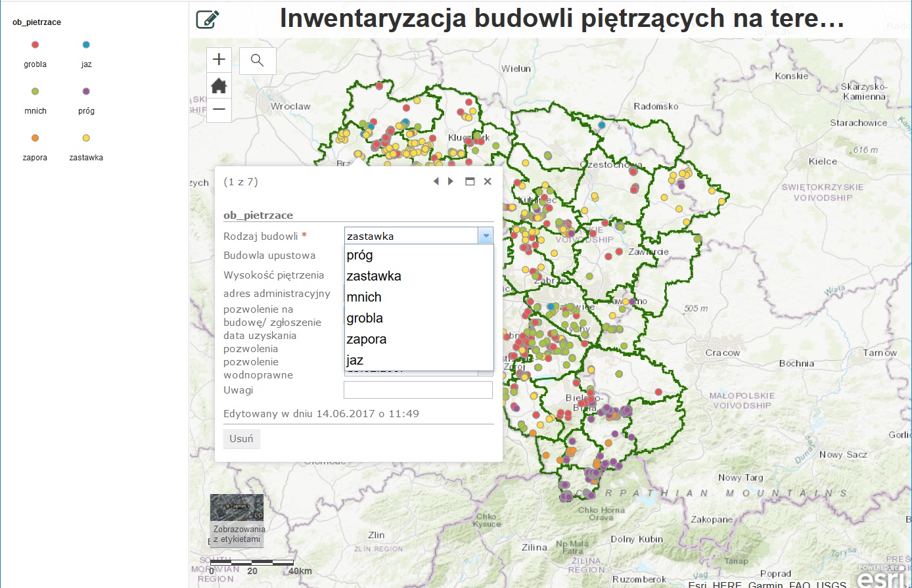This screenshot has width=912, height=588.
Task: Click the Nowy Sacz label on map
Action: pyautogui.click(x=843, y=455)
